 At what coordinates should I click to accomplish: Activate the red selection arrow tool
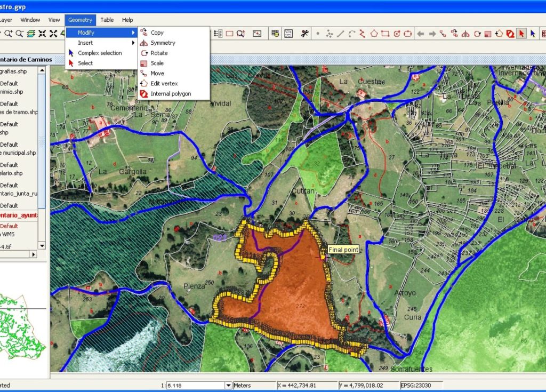point(521,33)
